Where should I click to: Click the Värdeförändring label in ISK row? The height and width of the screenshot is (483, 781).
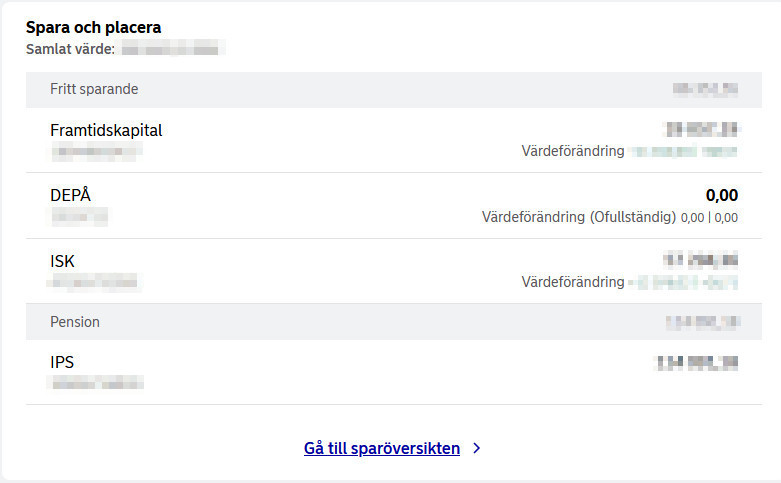[572, 282]
